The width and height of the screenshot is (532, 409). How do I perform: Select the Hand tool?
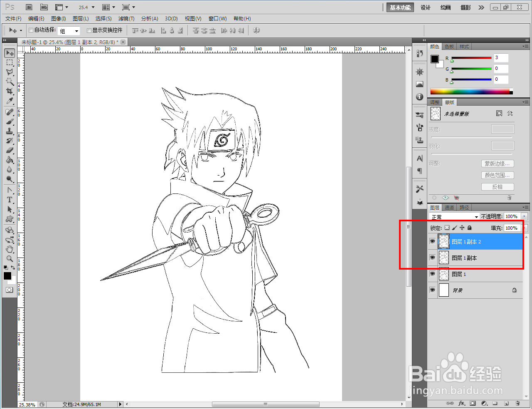(x=10, y=249)
